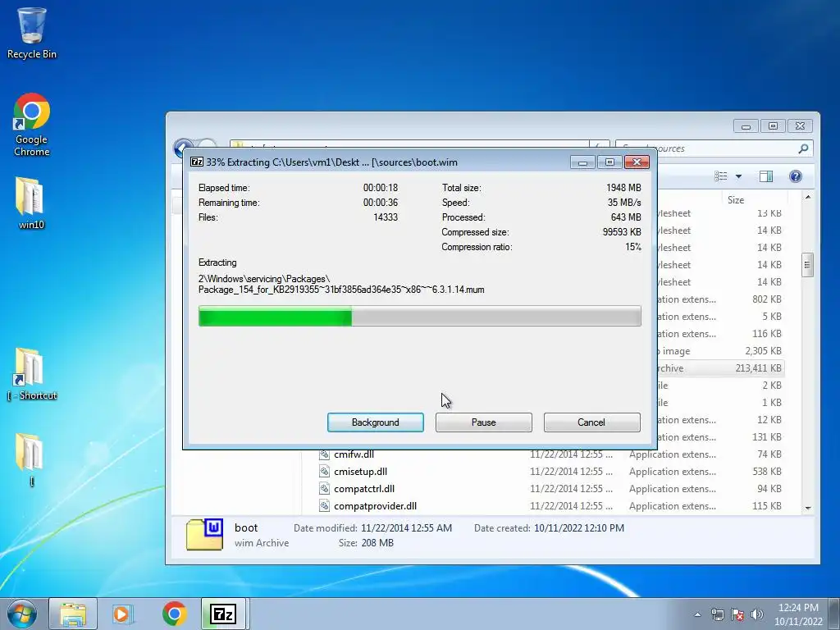
Task: Click the cmifw.dll file icon
Action: coord(324,454)
